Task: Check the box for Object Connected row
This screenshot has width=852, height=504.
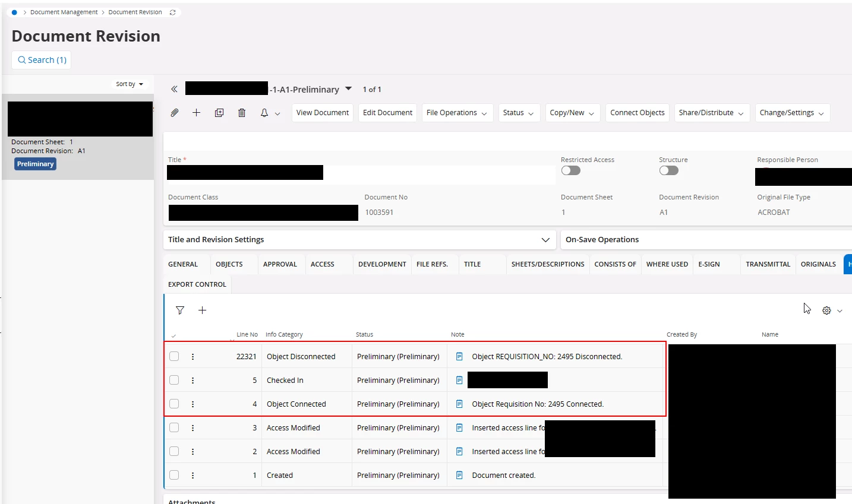Action: (174, 404)
